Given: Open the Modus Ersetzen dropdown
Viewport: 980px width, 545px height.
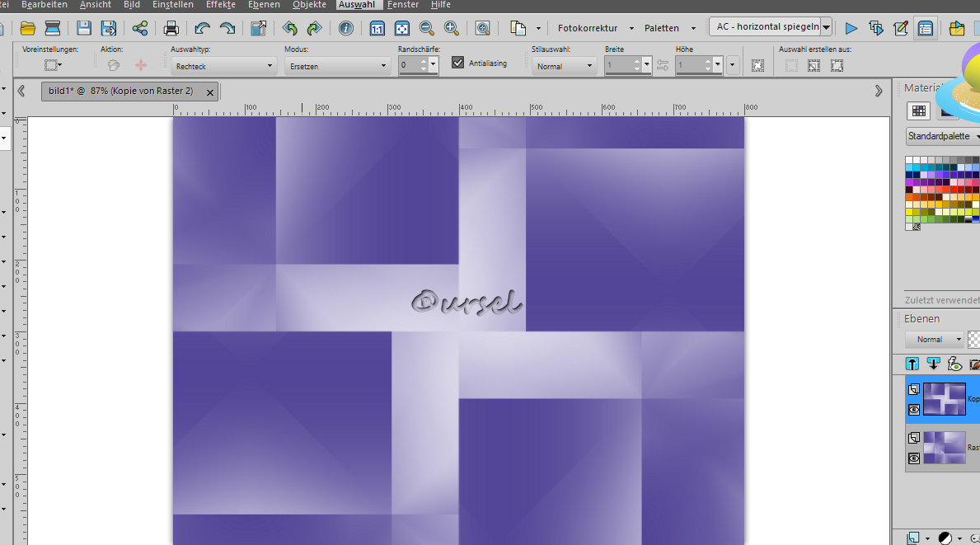Looking at the screenshot, I should 337,66.
